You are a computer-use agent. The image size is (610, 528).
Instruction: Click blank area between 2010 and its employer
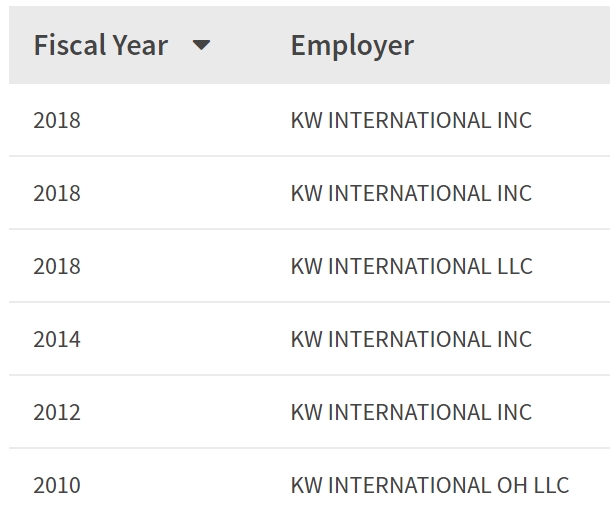(186, 485)
